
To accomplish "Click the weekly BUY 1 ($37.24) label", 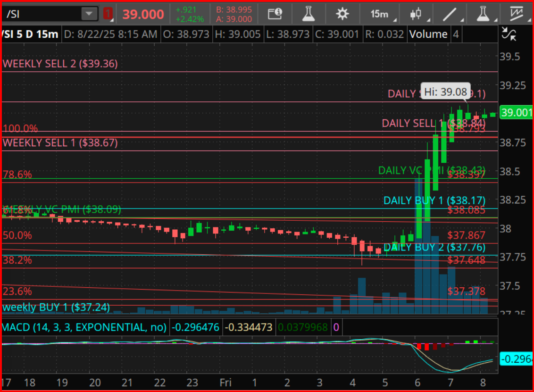I will tap(56, 307).
